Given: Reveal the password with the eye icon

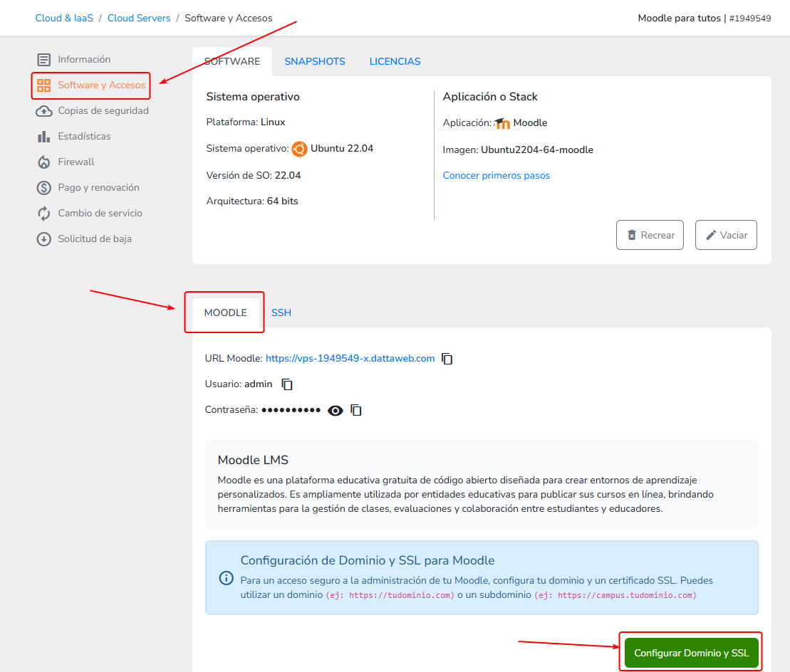Looking at the screenshot, I should click(335, 411).
